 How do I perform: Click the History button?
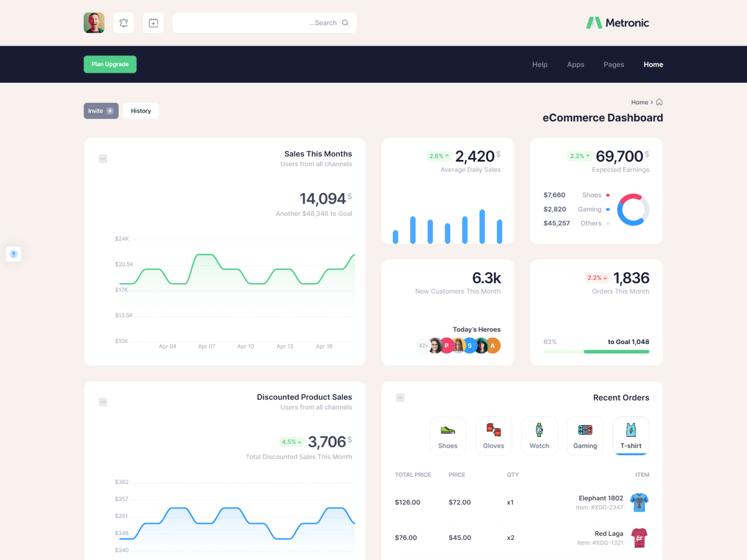click(x=141, y=111)
